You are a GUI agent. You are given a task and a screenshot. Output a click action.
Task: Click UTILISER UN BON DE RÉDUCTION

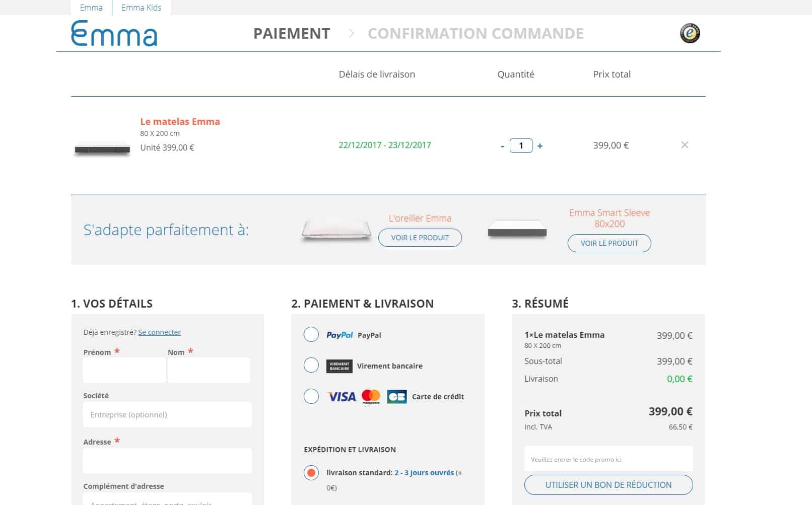click(x=608, y=485)
